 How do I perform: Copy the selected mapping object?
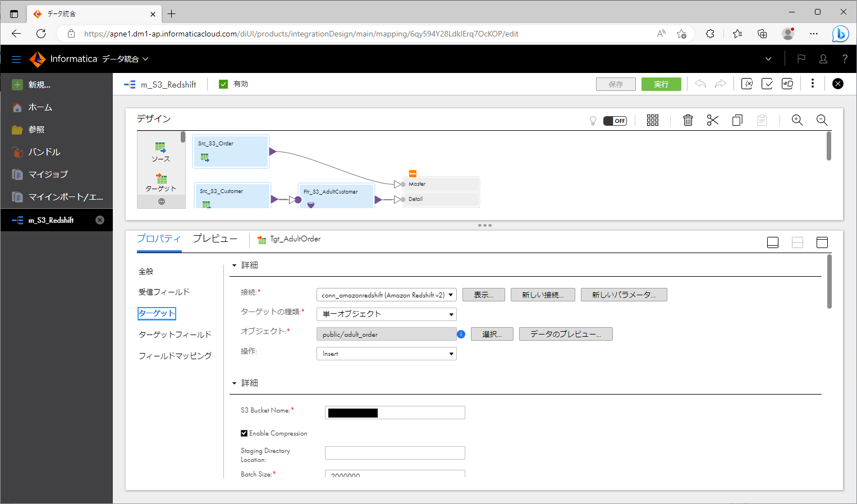point(737,120)
